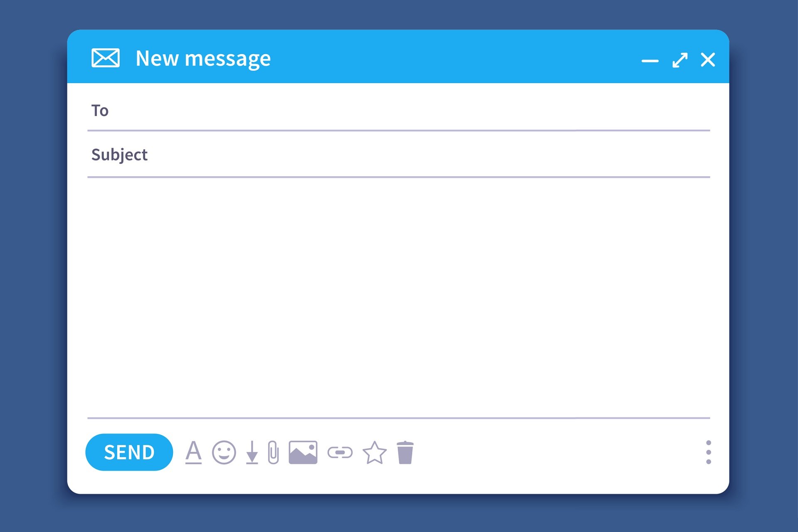798x532 pixels.
Task: Close the new message window
Action: click(x=708, y=59)
